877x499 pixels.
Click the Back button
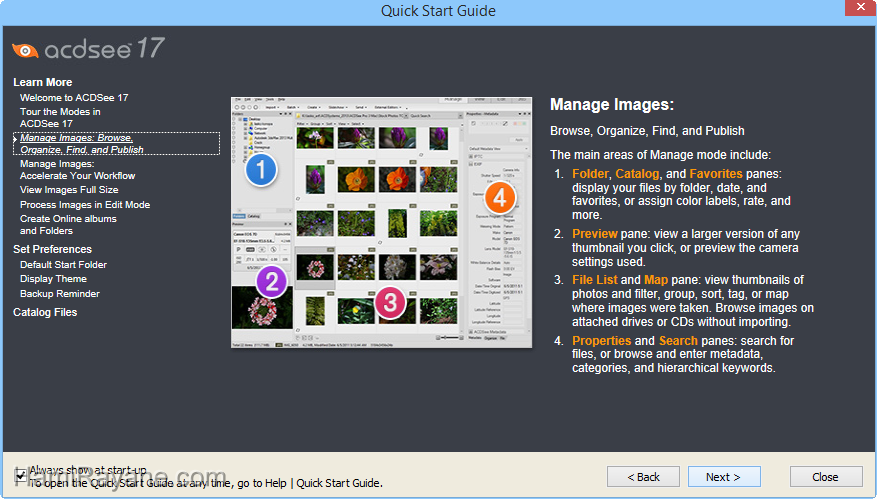click(643, 477)
